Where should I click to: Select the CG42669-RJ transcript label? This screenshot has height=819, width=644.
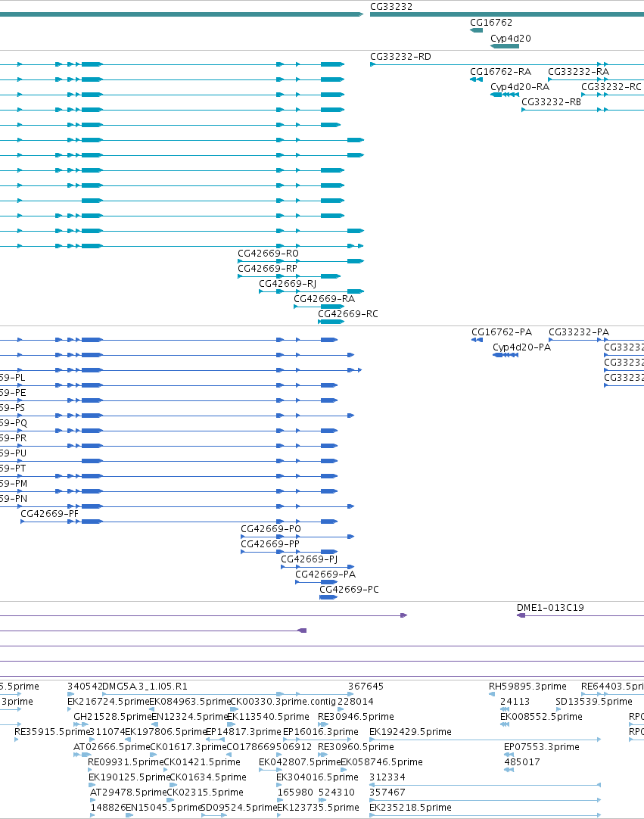click(288, 284)
